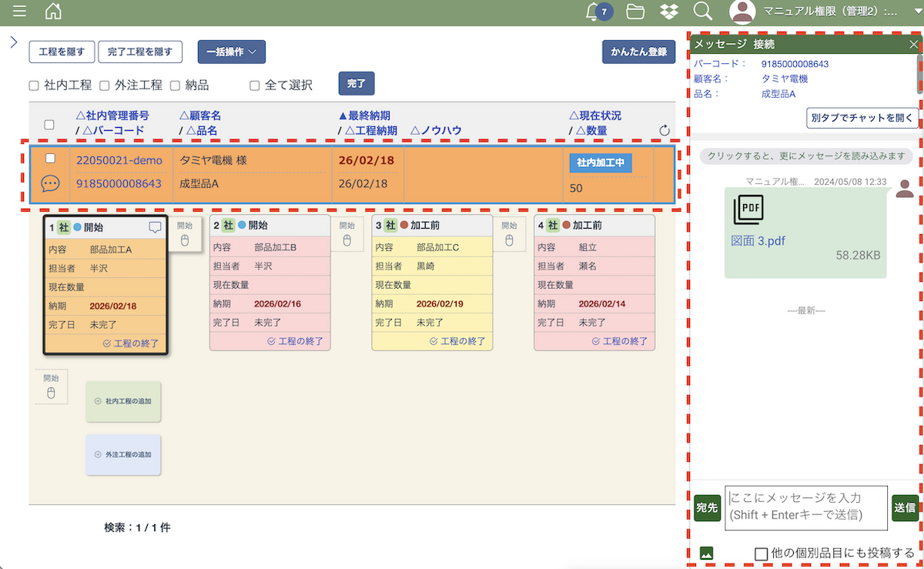Go to home via house icon
Viewport: 924px width, 569px height.
[x=53, y=12]
